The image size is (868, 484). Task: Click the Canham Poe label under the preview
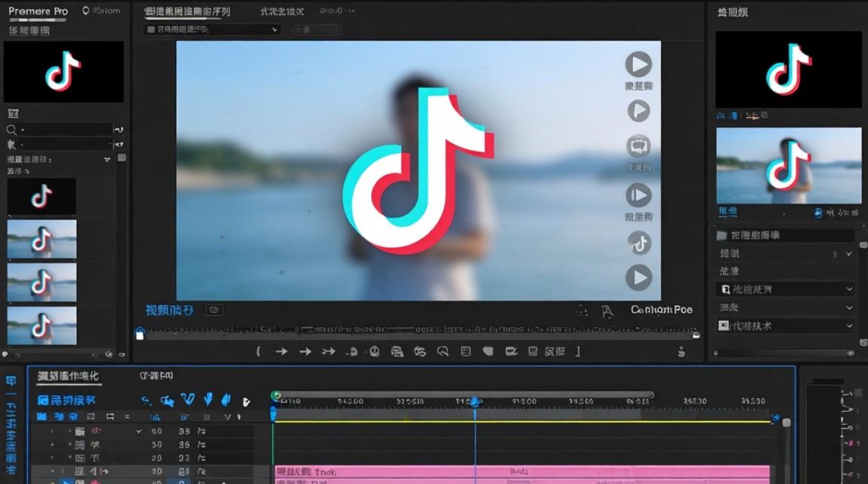(661, 310)
